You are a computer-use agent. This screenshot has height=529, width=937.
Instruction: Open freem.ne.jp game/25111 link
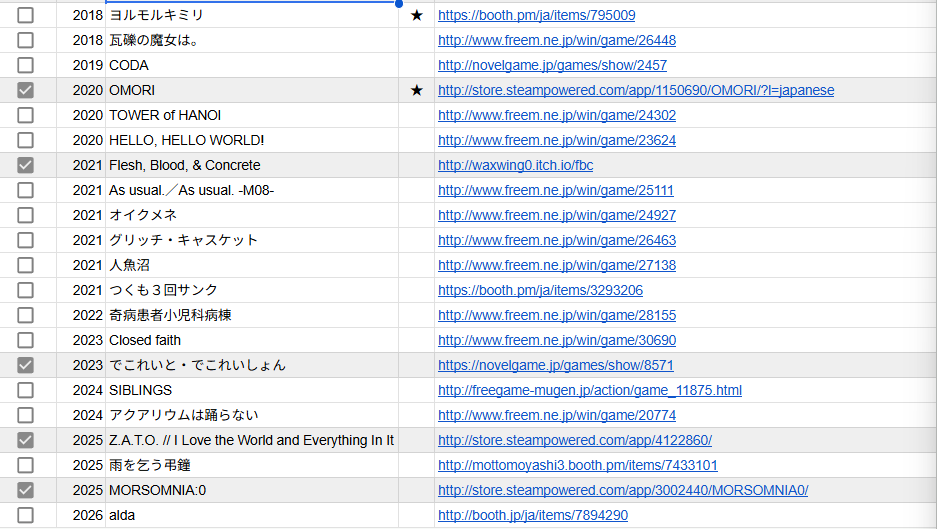pos(556,190)
